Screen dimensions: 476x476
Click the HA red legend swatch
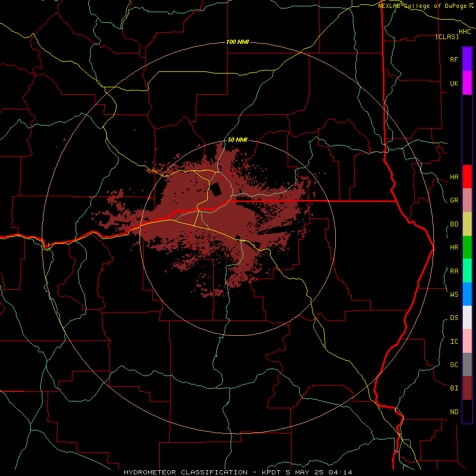(x=467, y=177)
